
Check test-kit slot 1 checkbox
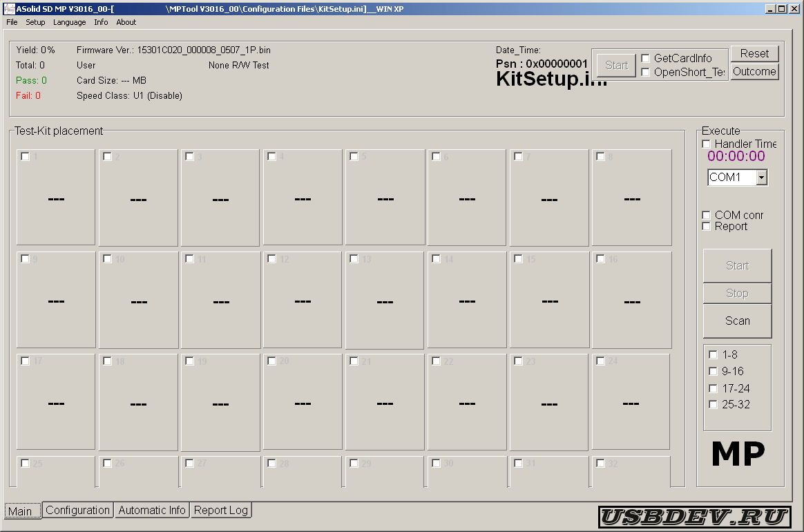tap(25, 156)
